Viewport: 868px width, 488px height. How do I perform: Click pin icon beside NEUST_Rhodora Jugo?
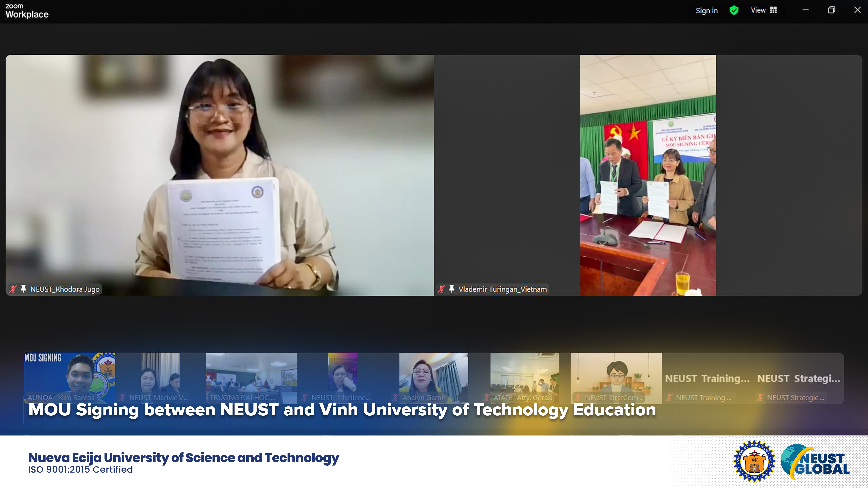tap(23, 289)
